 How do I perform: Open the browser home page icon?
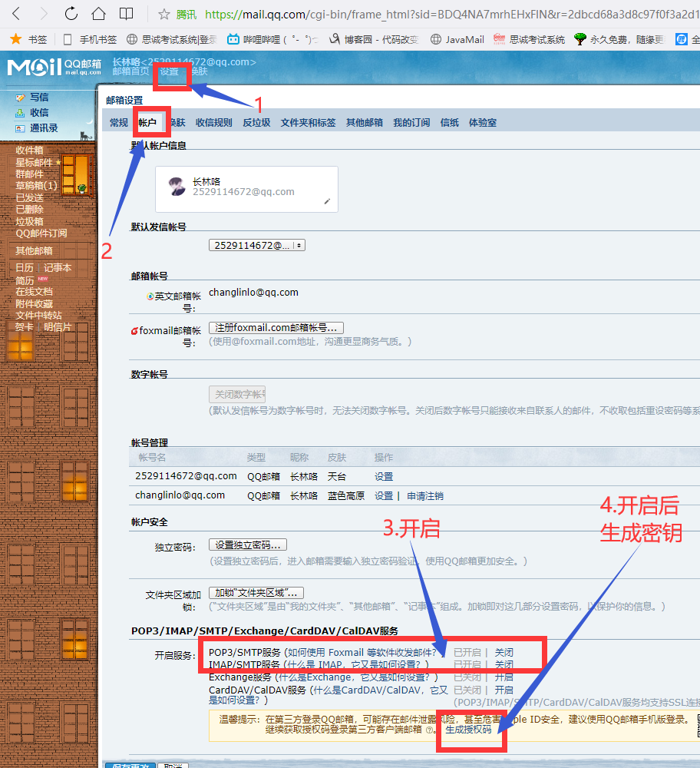pyautogui.click(x=99, y=14)
